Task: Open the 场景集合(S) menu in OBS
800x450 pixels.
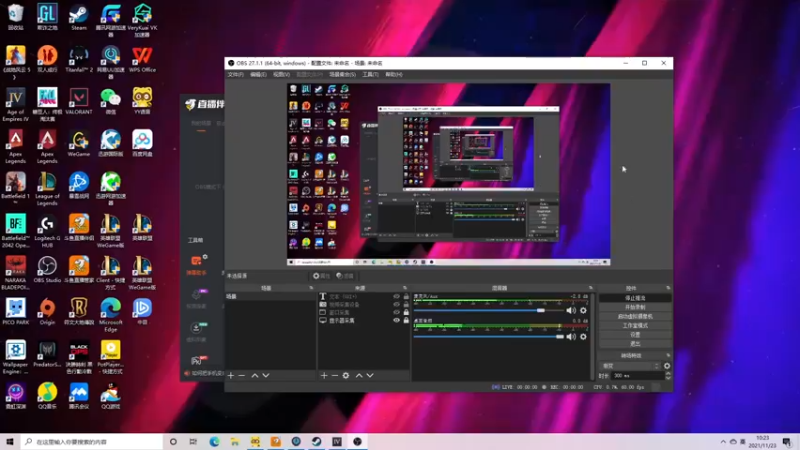Action: tap(342, 74)
